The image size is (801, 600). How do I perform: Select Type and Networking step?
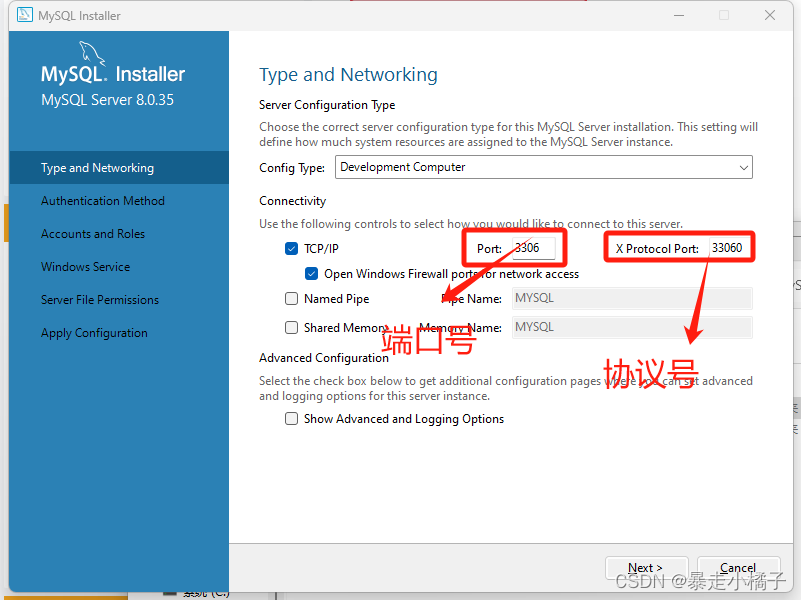coord(119,167)
